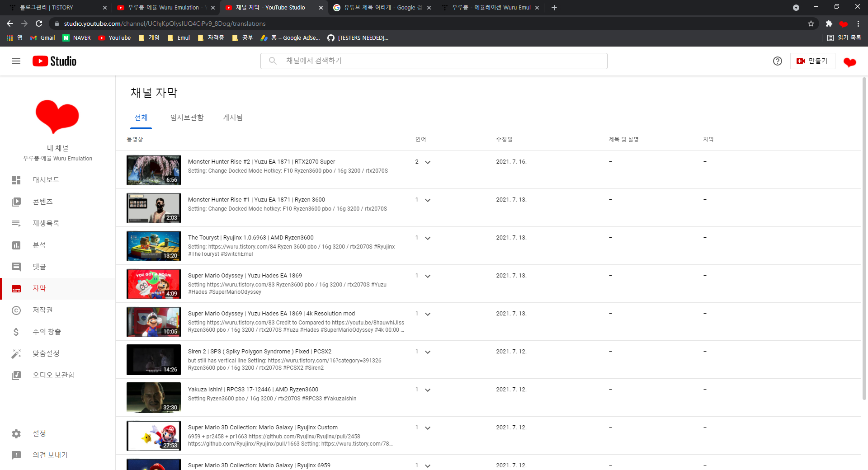The width and height of the screenshot is (868, 470).
Task: Open the reading list (읽기 목록)
Action: pos(844,38)
